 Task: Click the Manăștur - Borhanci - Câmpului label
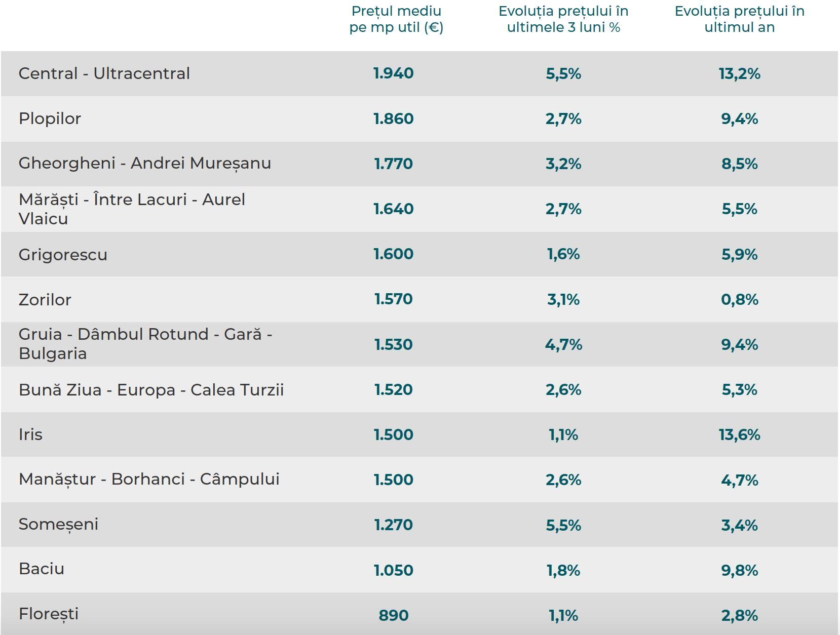click(149, 479)
